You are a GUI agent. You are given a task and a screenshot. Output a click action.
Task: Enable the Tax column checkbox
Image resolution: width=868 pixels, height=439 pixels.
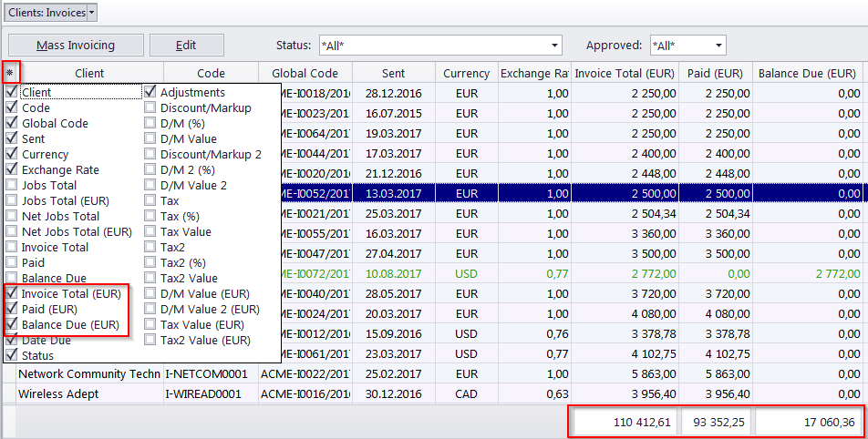[150, 200]
